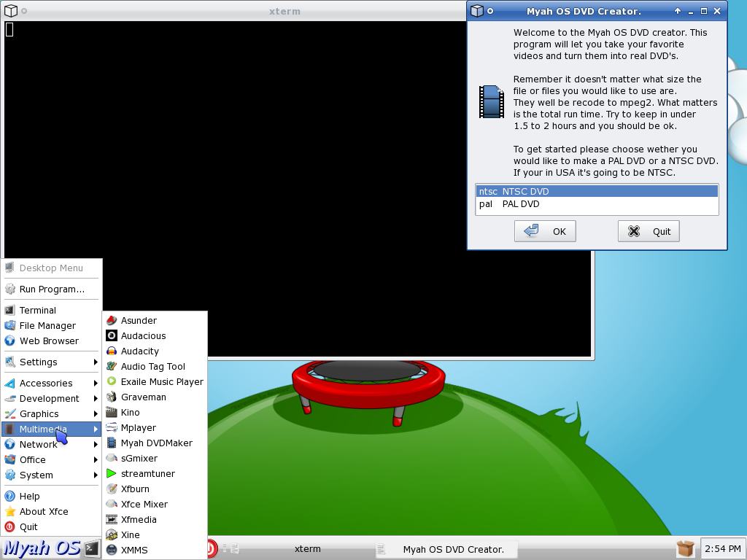The image size is (747, 560).
Task: Expand the System submenu
Action: pyautogui.click(x=52, y=475)
